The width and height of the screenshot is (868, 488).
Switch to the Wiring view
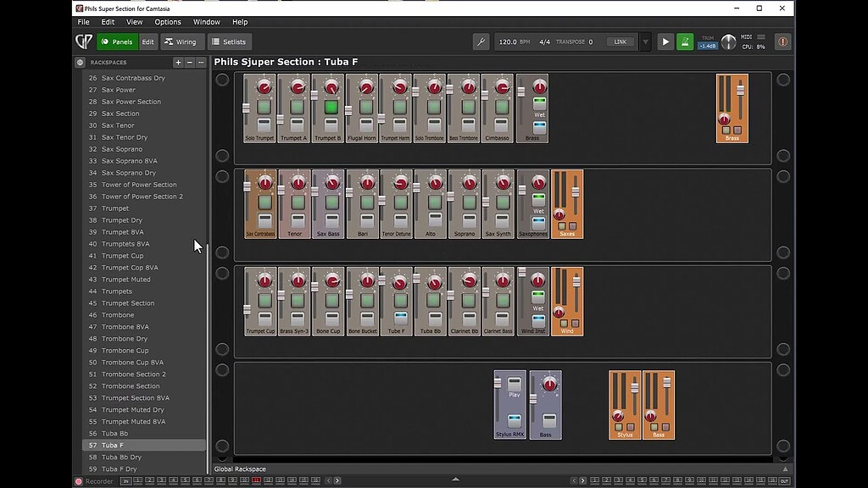point(181,42)
